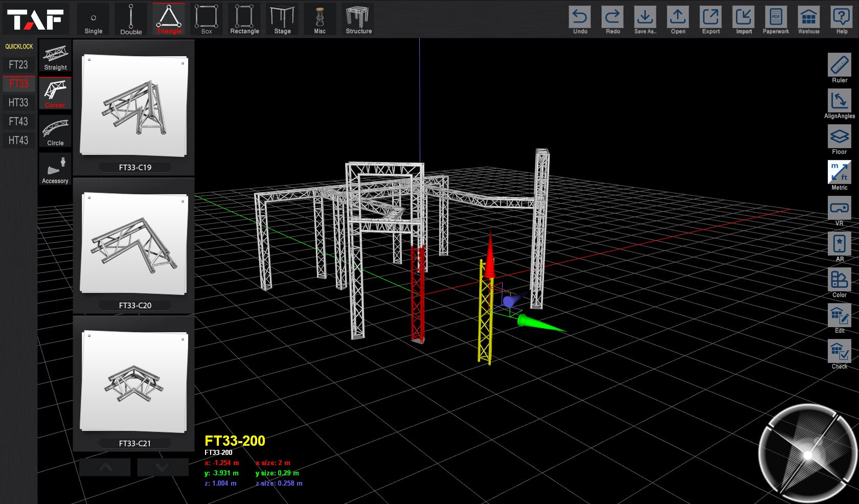Viewport: 859px width, 504px height.
Task: Show Circle truss pieces
Action: (55, 131)
